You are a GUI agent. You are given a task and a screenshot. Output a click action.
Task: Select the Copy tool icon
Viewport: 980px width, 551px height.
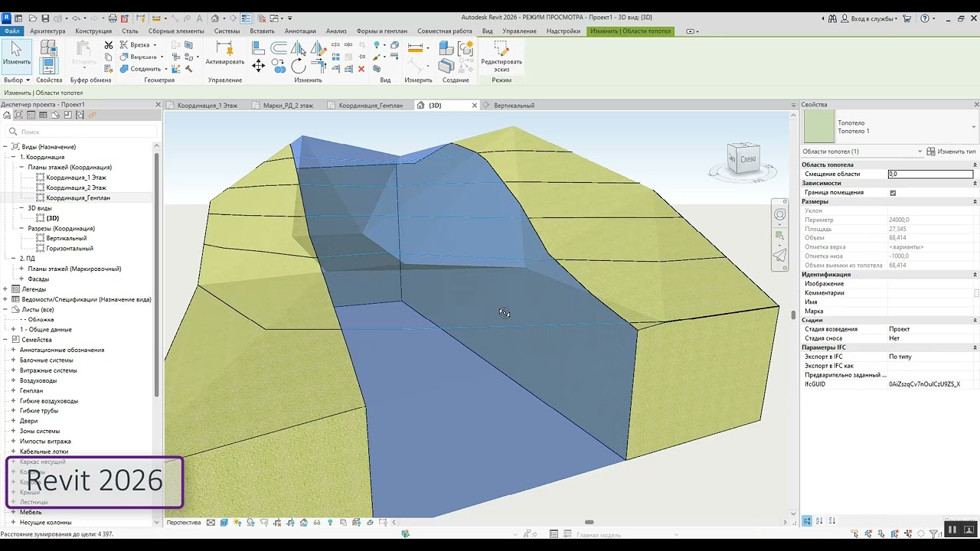(279, 67)
